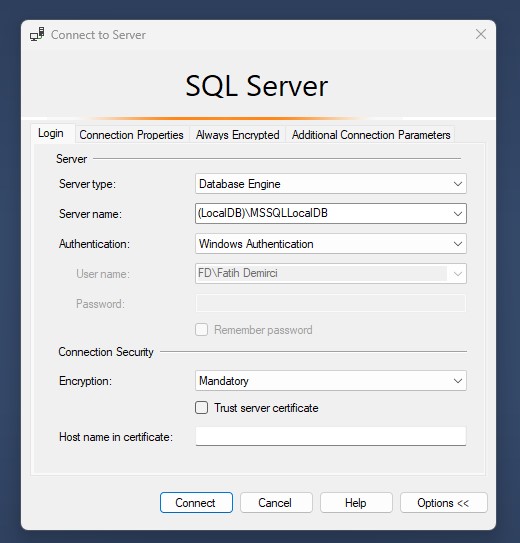
Task: Click the Encryption label
Action: click(85, 381)
